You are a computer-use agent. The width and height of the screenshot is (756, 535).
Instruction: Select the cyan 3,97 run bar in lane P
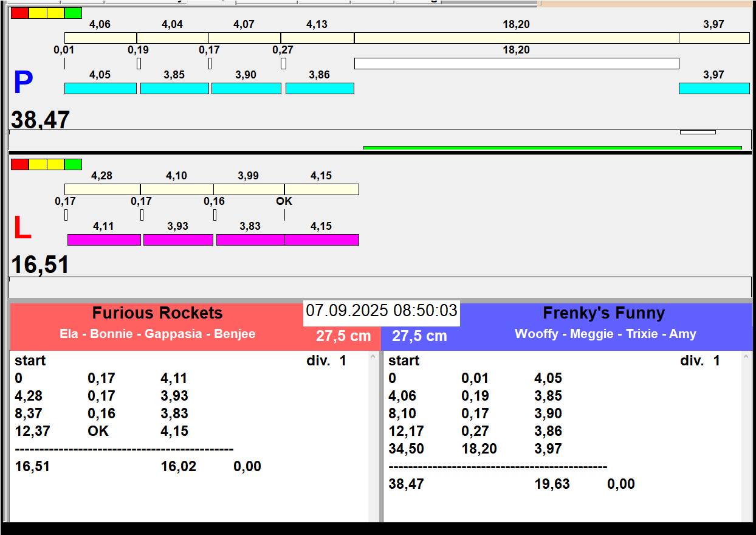click(x=713, y=89)
